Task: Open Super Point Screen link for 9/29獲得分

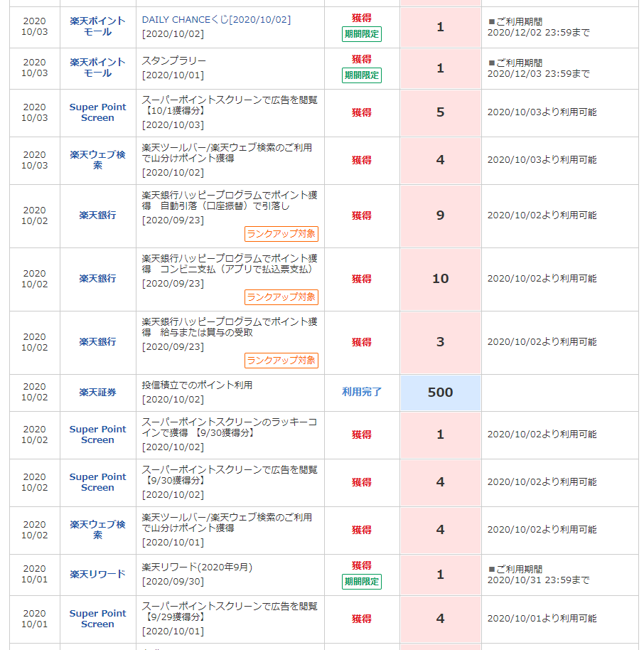Action: point(97,619)
